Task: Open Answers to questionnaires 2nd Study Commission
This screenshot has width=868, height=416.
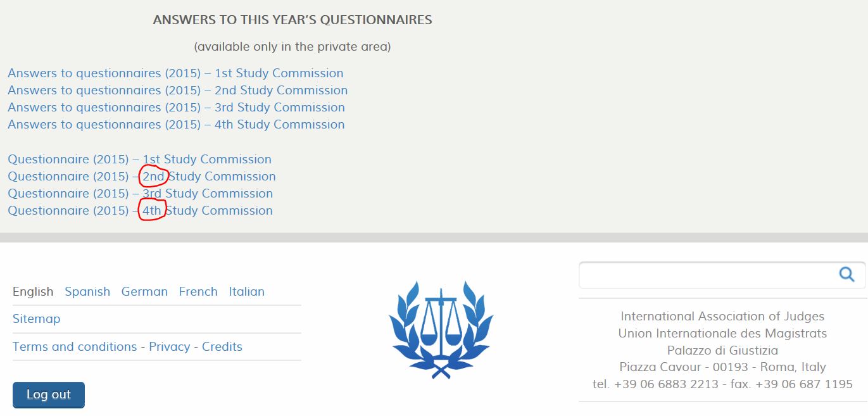Action: tap(177, 91)
